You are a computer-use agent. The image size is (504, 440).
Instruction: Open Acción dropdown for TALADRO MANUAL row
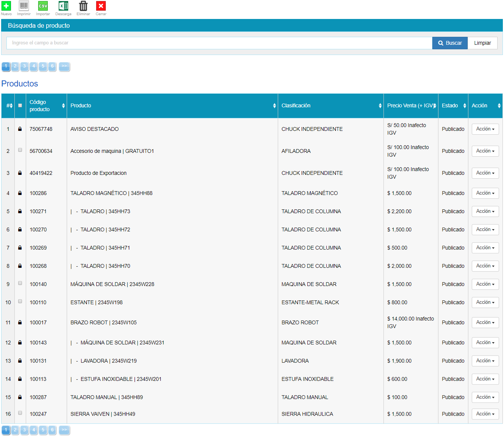click(x=485, y=397)
